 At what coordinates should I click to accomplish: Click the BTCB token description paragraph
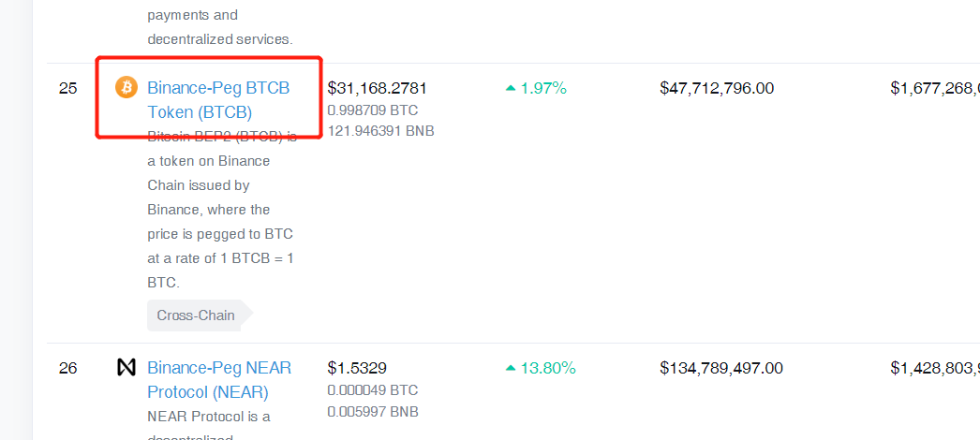pyautogui.click(x=221, y=209)
